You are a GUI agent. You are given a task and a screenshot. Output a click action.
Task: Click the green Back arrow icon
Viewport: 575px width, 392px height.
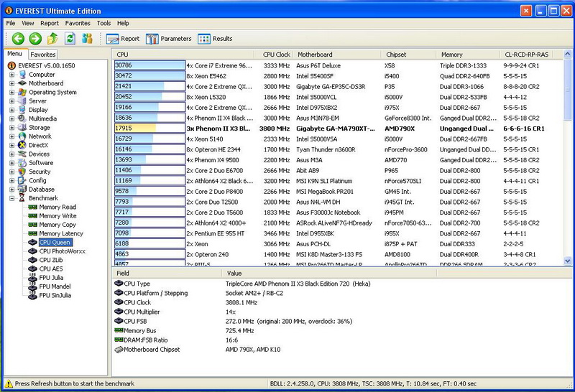18,39
